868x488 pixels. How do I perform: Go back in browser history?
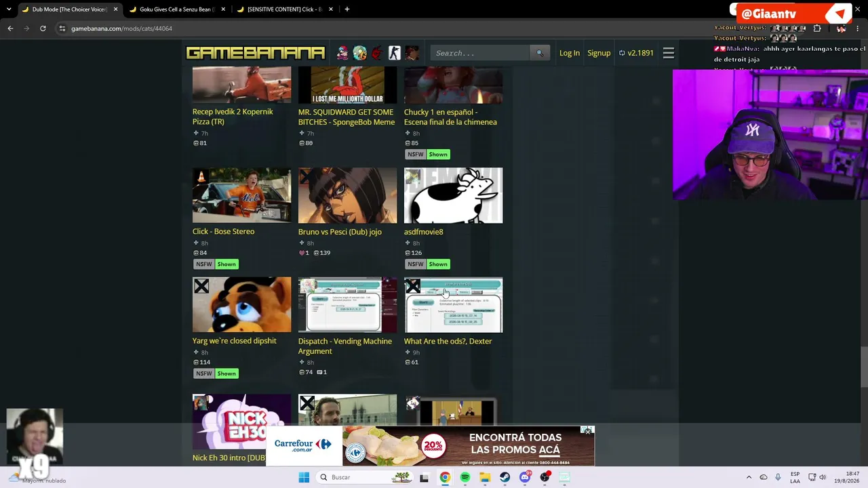pos(10,28)
